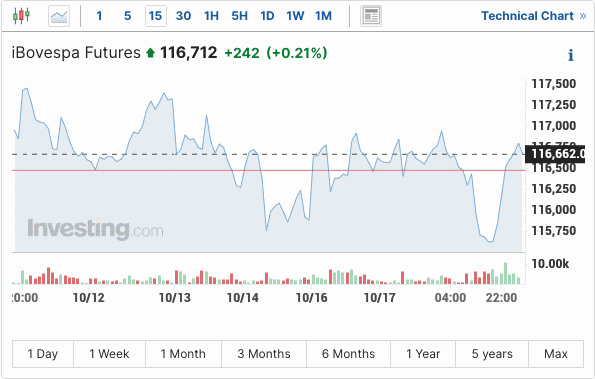The height and width of the screenshot is (379, 595).
Task: Click the 22:00 time axis label
Action: (x=501, y=298)
